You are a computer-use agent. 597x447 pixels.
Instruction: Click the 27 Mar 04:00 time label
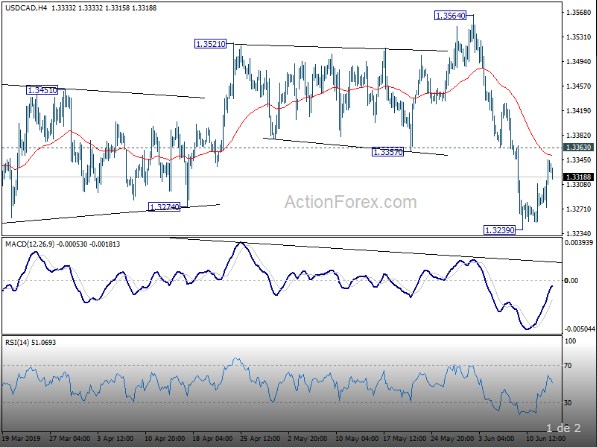pos(70,438)
